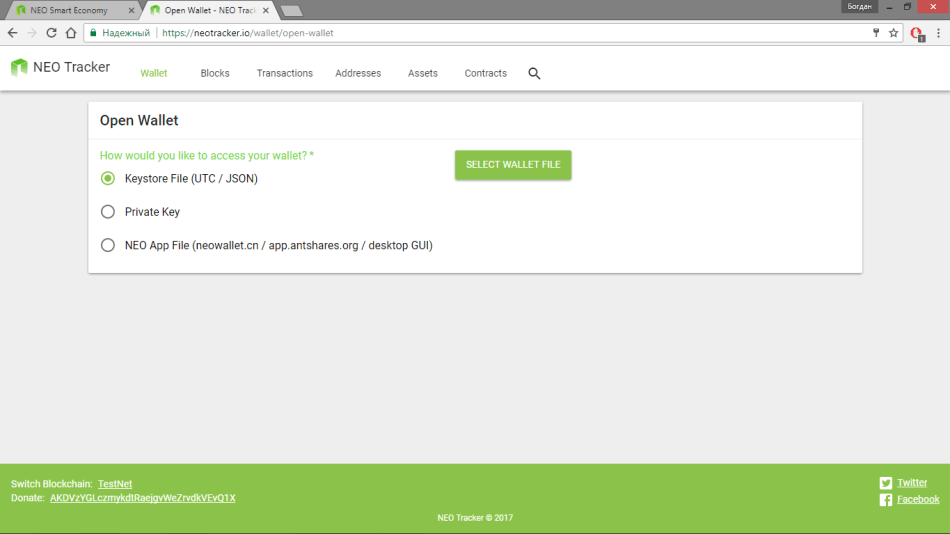Open a new browser tab

click(x=291, y=11)
